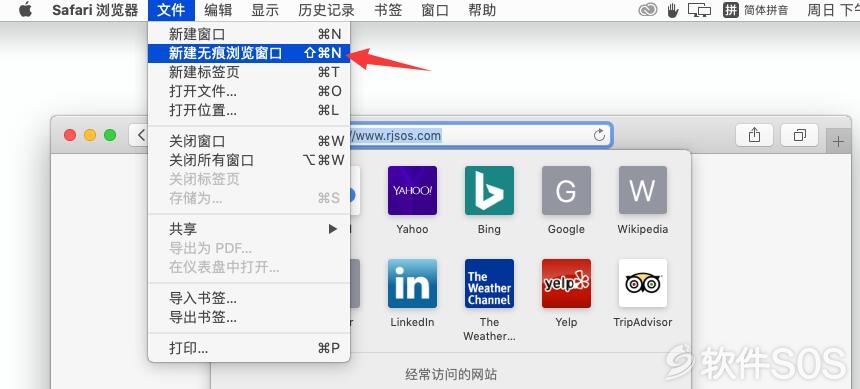
Task: Select 关闭窗口 in the menu
Action: 249,141
